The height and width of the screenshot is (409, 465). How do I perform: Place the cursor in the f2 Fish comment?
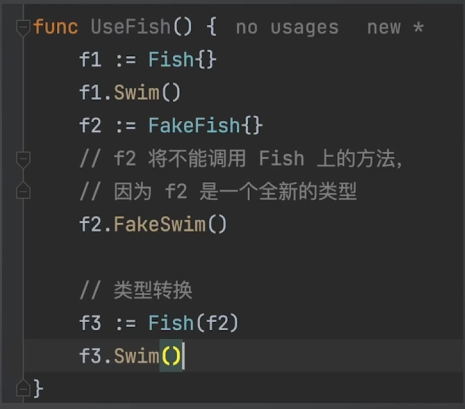coord(241,158)
